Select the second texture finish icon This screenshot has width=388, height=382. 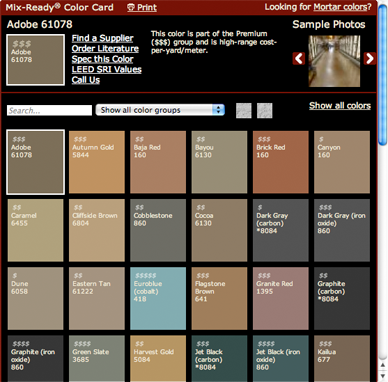tap(265, 110)
